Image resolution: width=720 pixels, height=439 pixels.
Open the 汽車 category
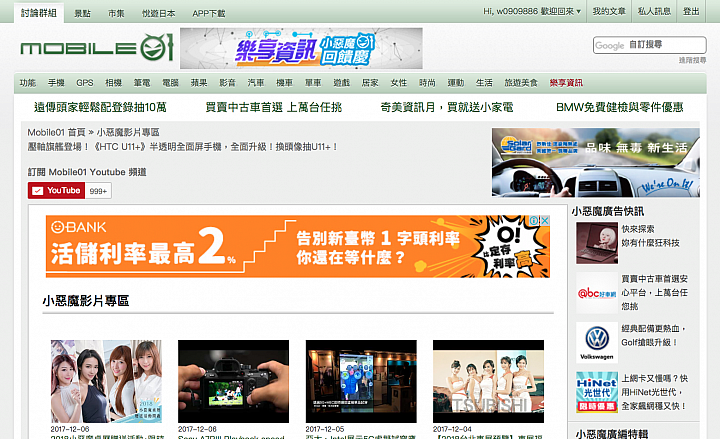256,83
